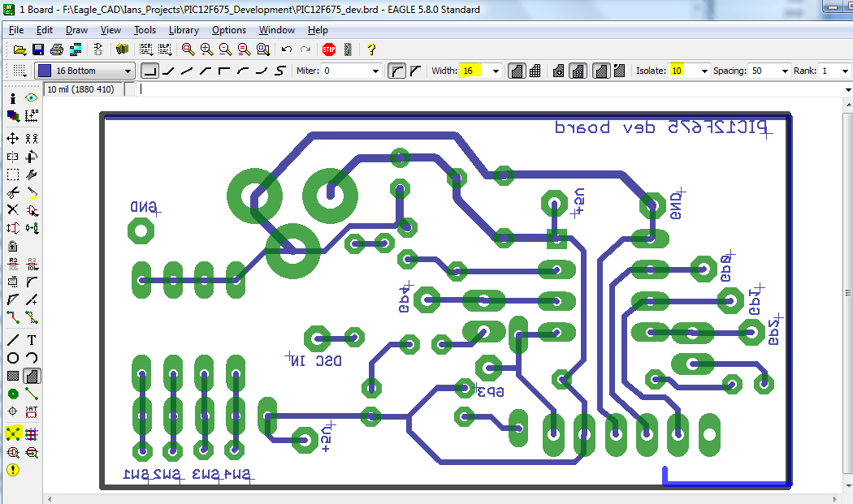Select the Circle tool
The height and width of the screenshot is (504, 853).
[13, 358]
